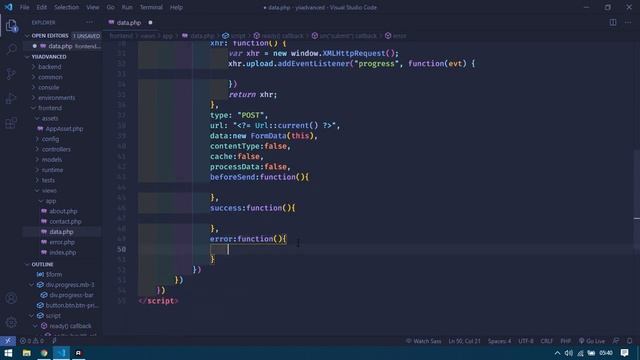Click Ln 50, Col 21 indicator
The width and height of the screenshot is (640, 360).
(x=464, y=341)
